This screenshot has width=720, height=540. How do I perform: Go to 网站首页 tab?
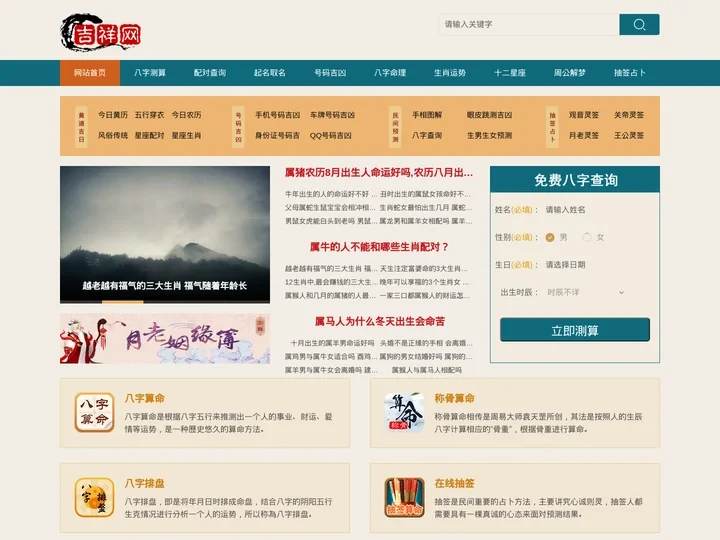pos(90,73)
